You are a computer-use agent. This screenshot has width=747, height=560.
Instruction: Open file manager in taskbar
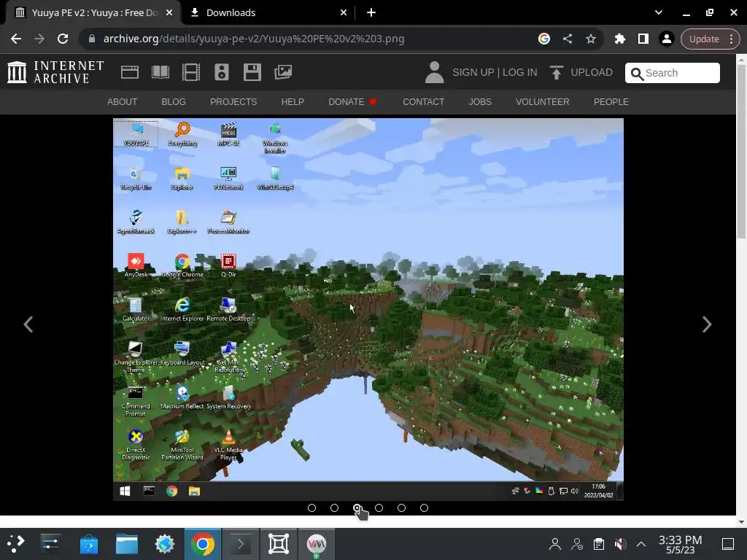pyautogui.click(x=127, y=544)
